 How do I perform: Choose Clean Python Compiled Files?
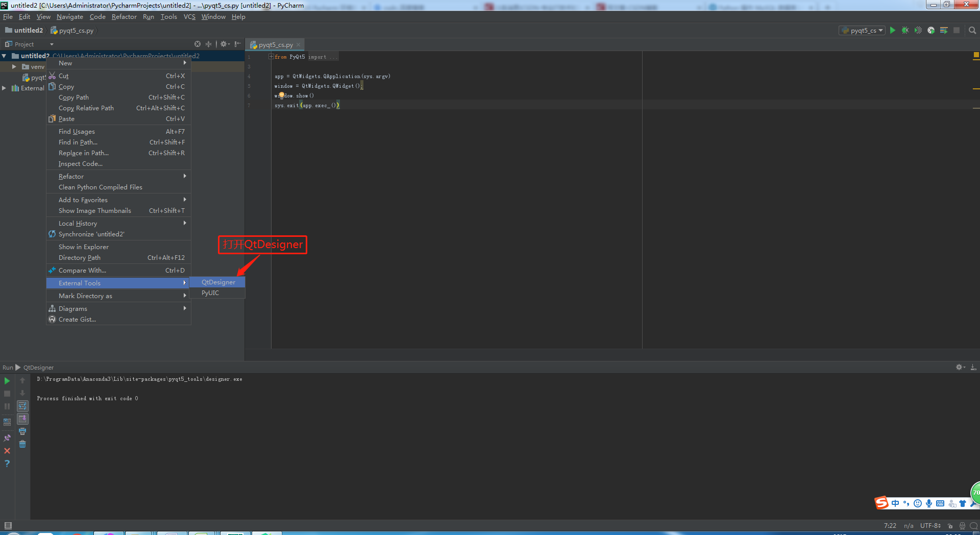coord(118,187)
